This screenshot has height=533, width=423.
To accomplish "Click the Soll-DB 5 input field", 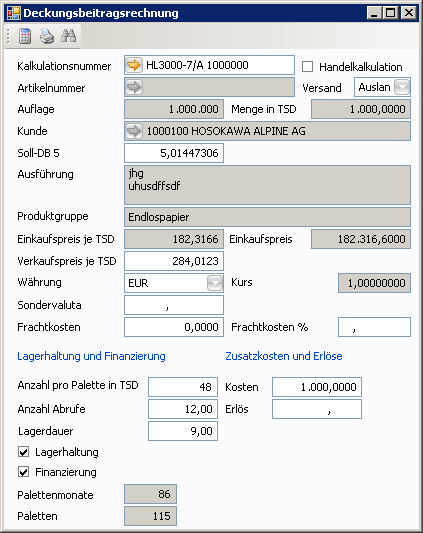I will click(x=174, y=153).
